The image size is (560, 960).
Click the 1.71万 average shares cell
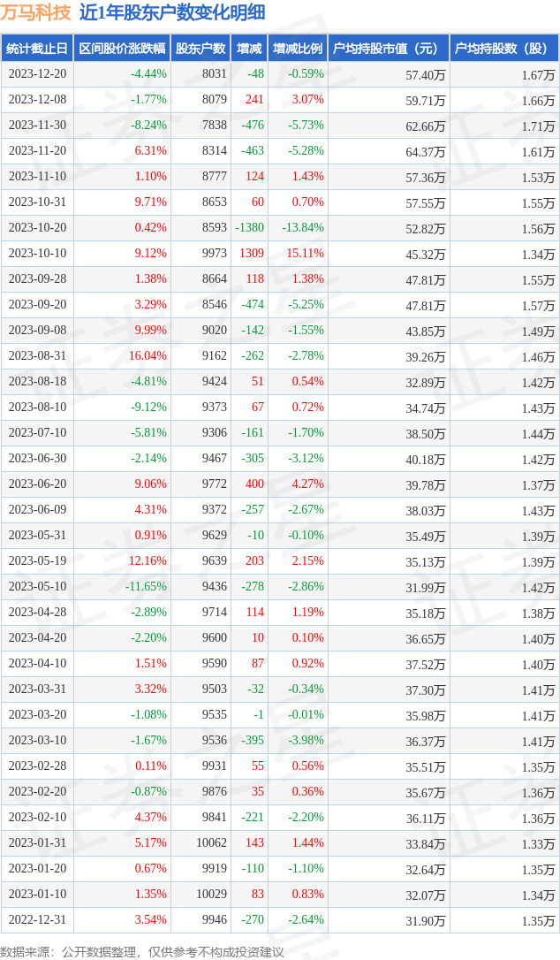(538, 126)
